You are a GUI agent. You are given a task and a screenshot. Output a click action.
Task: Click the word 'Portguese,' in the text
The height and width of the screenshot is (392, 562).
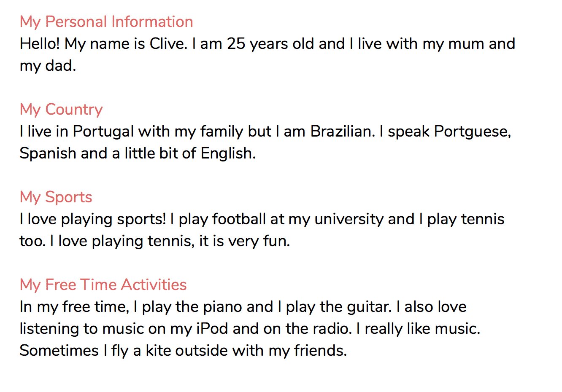click(x=473, y=132)
